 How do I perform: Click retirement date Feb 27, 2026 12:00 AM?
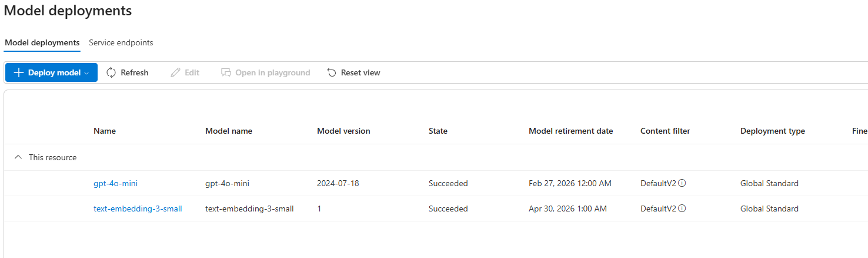pos(570,183)
